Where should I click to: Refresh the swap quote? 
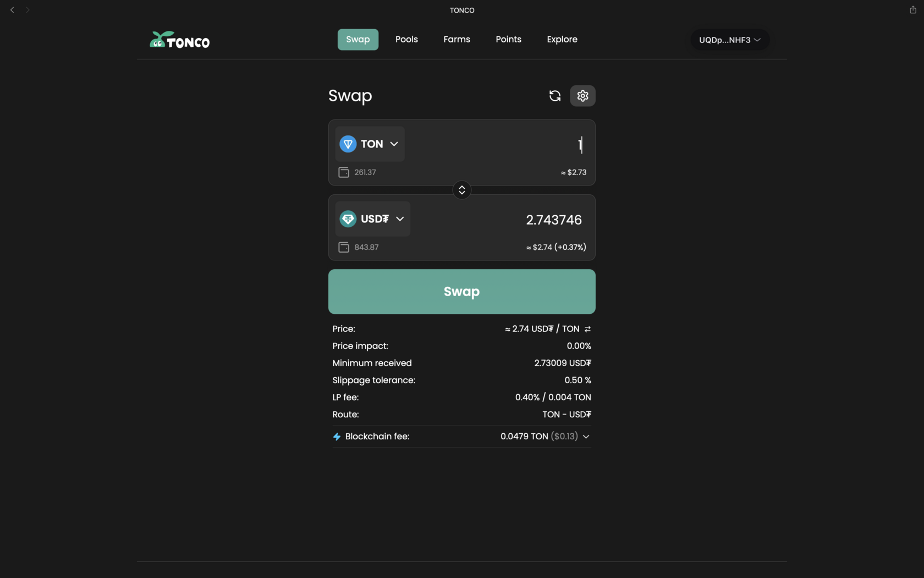coord(555,96)
